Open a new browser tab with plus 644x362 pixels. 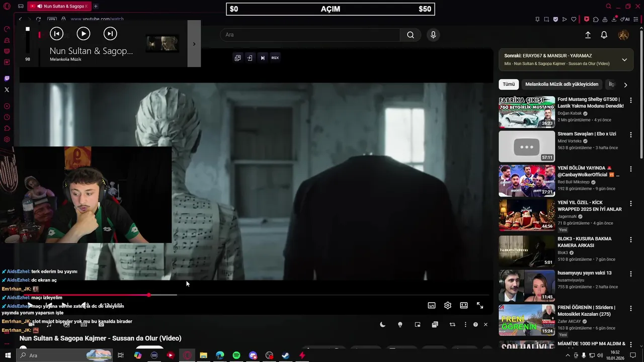coord(96,6)
